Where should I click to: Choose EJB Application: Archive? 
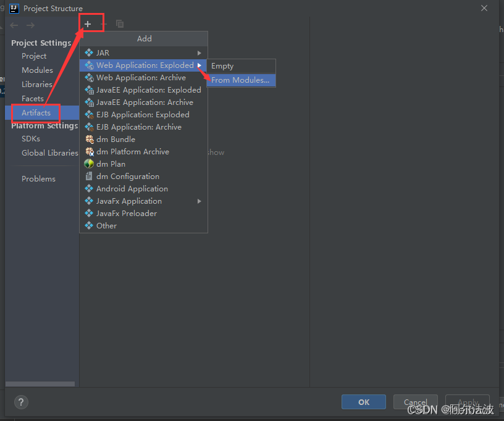(x=143, y=127)
